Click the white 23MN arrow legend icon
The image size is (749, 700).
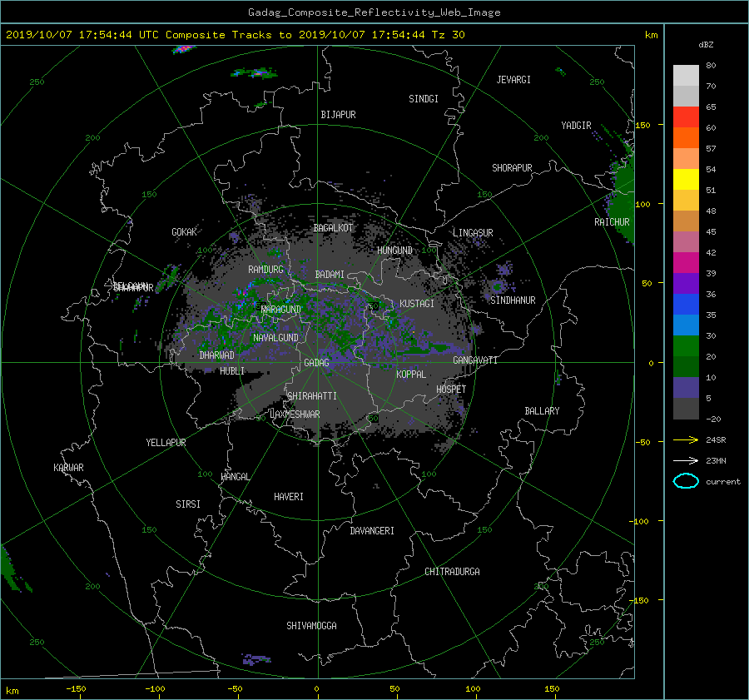(686, 460)
